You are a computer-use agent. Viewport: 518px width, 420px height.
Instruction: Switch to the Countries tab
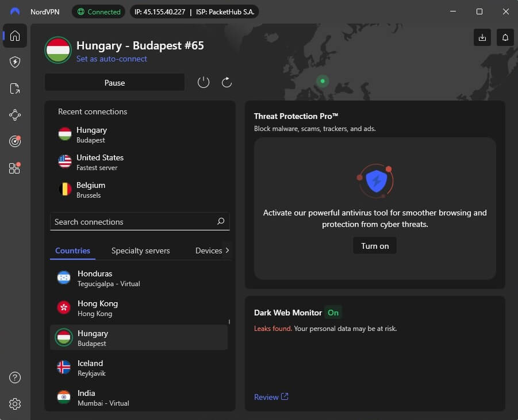pos(72,251)
